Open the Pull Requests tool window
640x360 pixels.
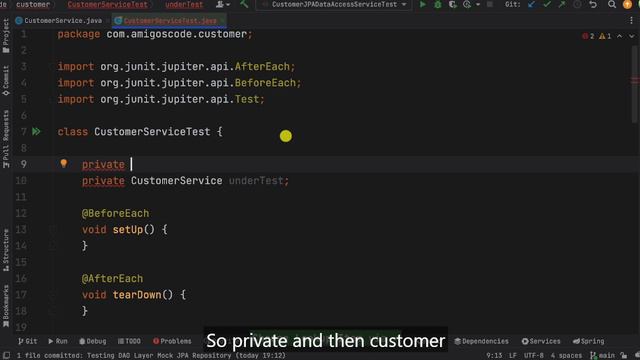(x=6, y=139)
